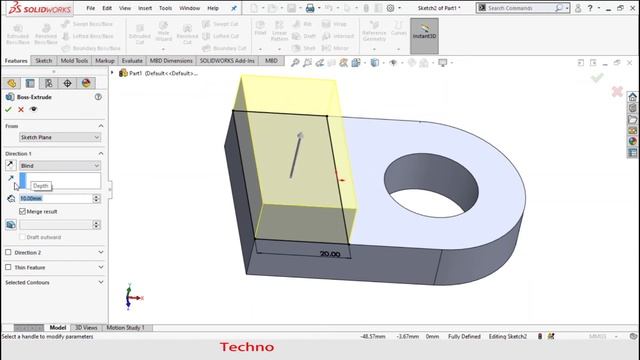640x360 pixels.
Task: Expand the Selected Contours section chevron
Action: [x=101, y=282]
